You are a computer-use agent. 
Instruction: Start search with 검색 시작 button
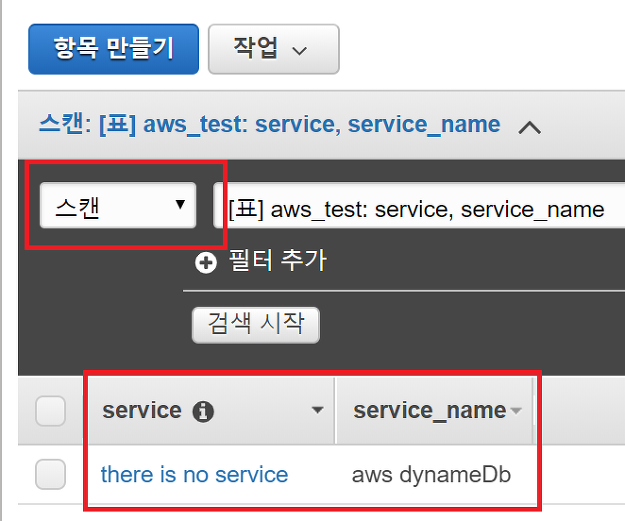point(256,325)
